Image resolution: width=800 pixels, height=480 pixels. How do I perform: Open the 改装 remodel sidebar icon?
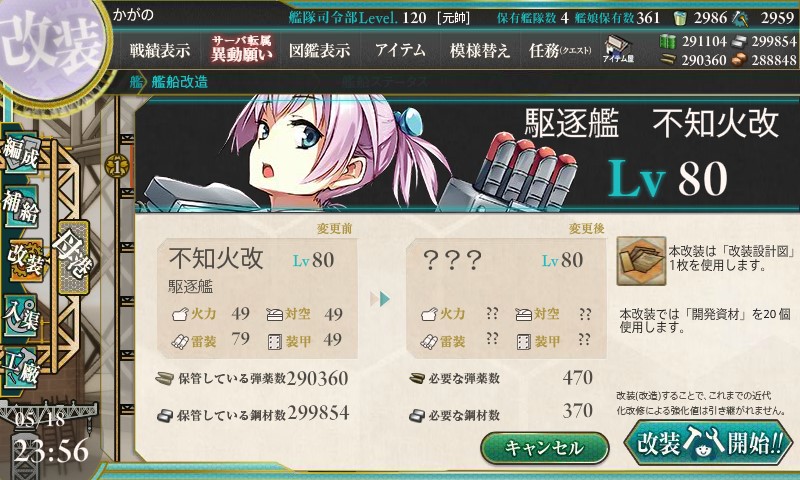tap(23, 259)
